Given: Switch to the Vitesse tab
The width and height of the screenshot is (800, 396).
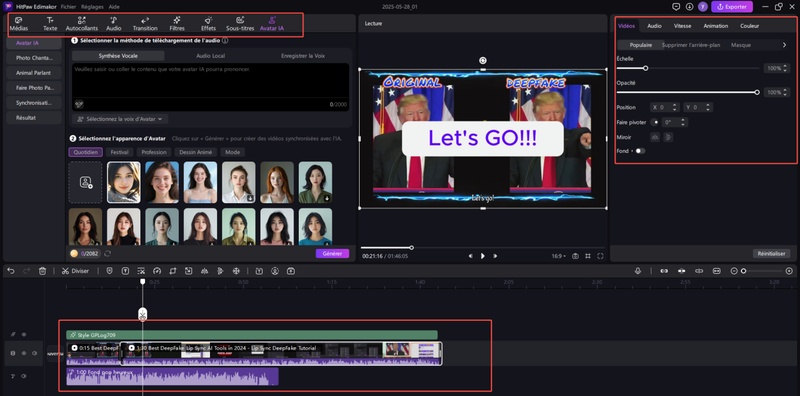Looking at the screenshot, I should [x=682, y=26].
